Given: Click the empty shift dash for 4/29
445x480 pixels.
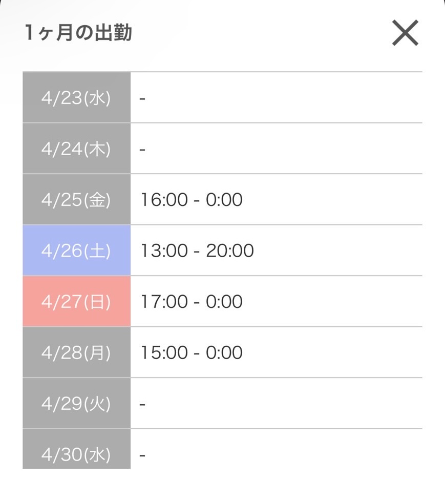Looking at the screenshot, I should coord(142,405).
